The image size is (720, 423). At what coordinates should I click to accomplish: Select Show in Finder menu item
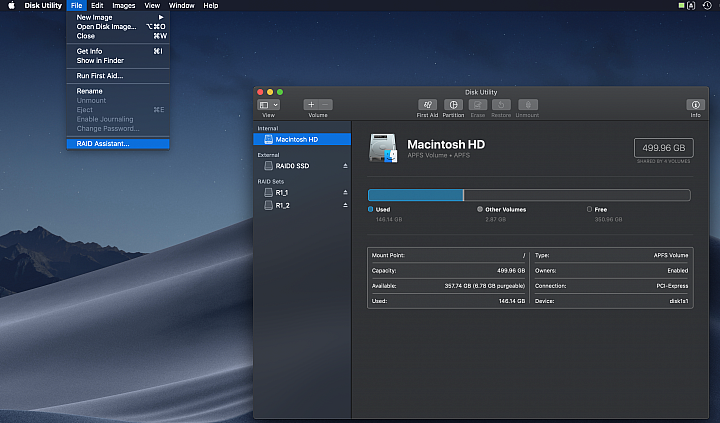(x=118, y=61)
